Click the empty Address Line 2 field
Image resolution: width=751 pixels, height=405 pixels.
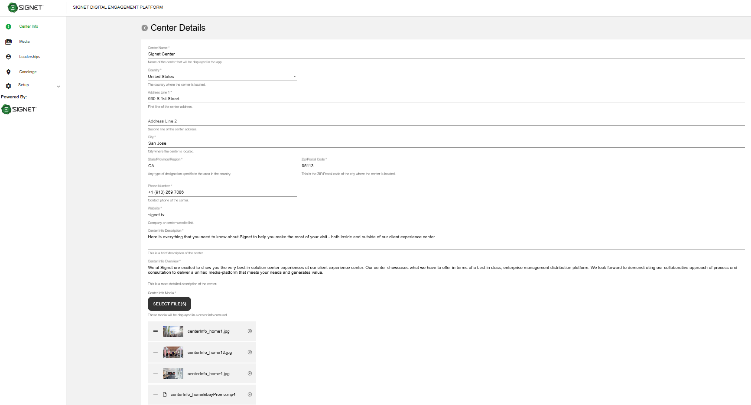(446, 121)
